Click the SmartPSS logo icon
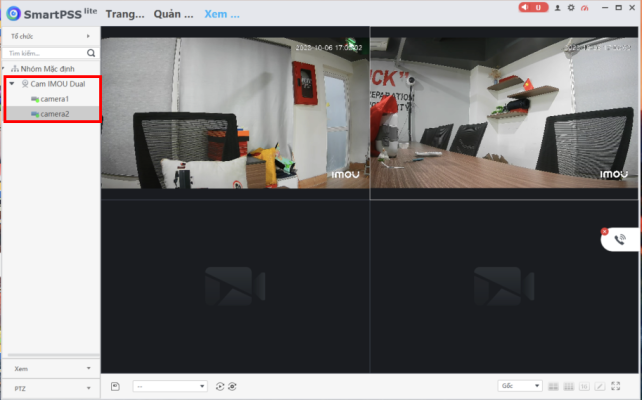Image resolution: width=642 pixels, height=400 pixels. coord(14,14)
